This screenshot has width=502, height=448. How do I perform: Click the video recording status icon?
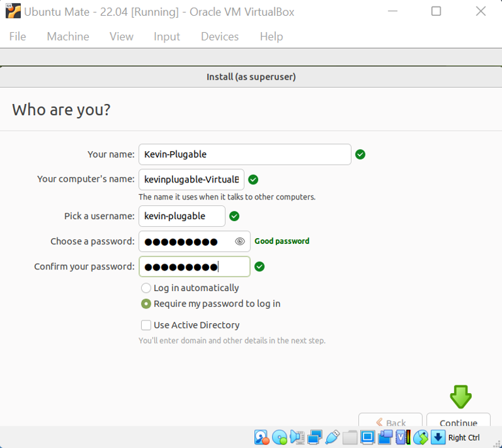(385, 437)
